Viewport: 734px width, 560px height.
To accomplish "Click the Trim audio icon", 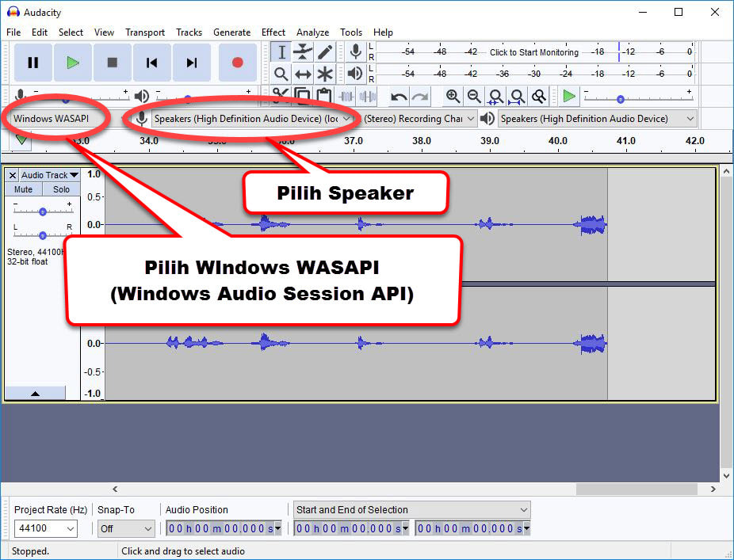I will pyautogui.click(x=346, y=97).
